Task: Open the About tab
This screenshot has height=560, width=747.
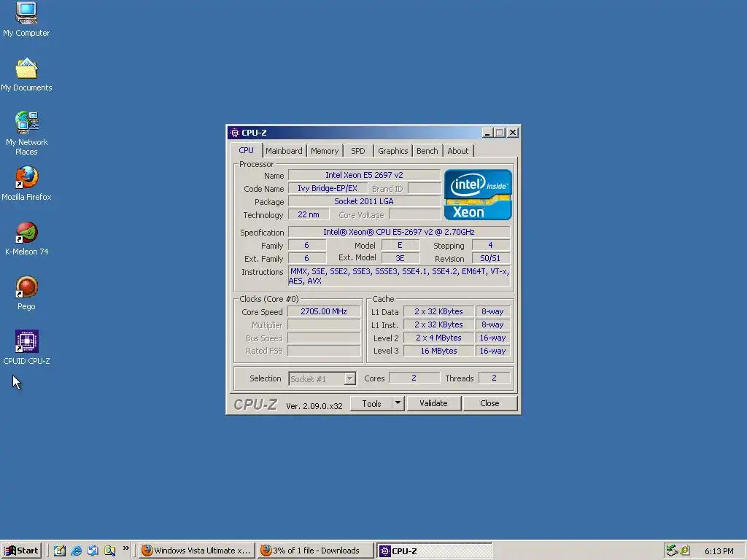Action: click(458, 151)
